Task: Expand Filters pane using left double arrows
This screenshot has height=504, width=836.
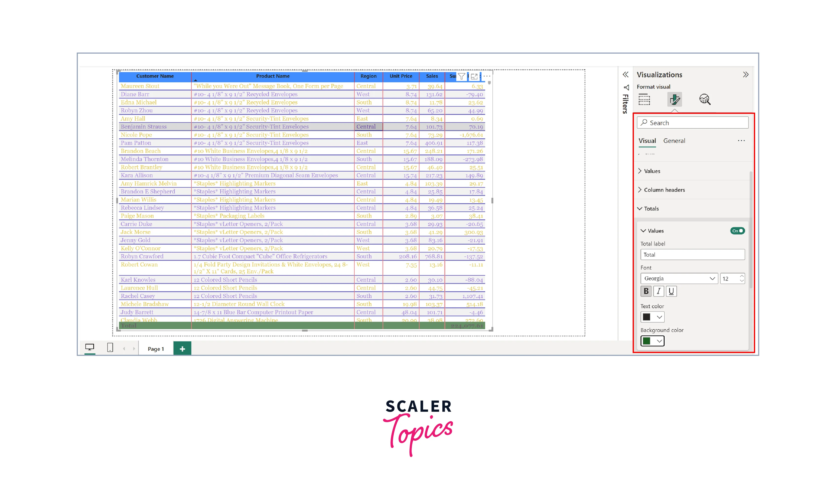Action: [x=625, y=74]
